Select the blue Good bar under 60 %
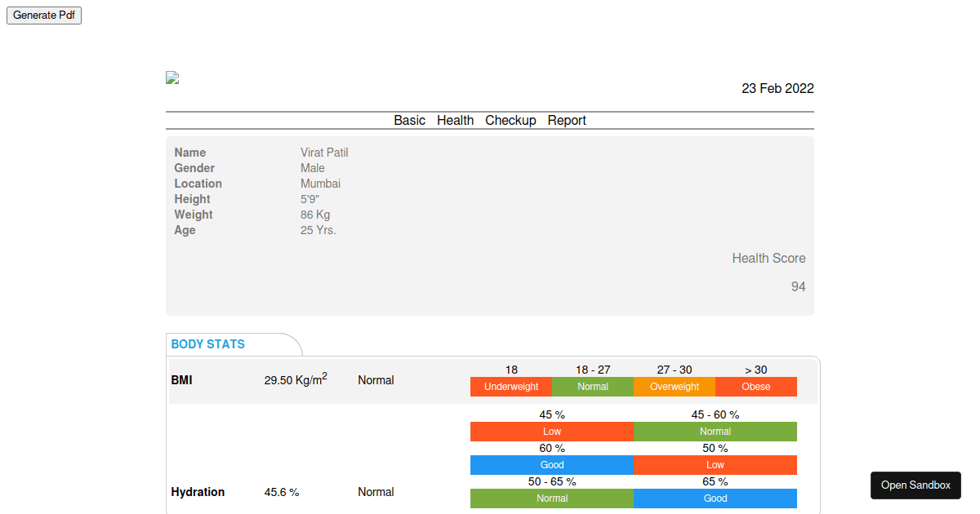The height and width of the screenshot is (514, 980). point(552,465)
